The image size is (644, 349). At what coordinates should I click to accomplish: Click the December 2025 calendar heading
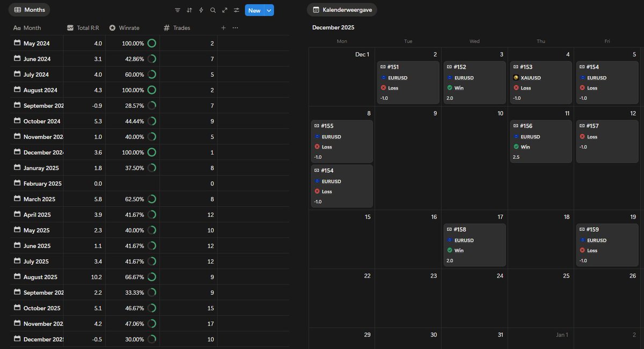333,27
